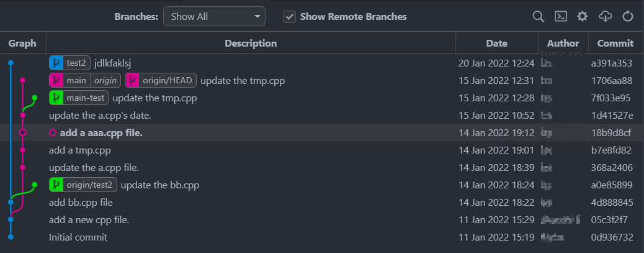
Task: Click the origin/test2 branch label icon
Action: 56,185
